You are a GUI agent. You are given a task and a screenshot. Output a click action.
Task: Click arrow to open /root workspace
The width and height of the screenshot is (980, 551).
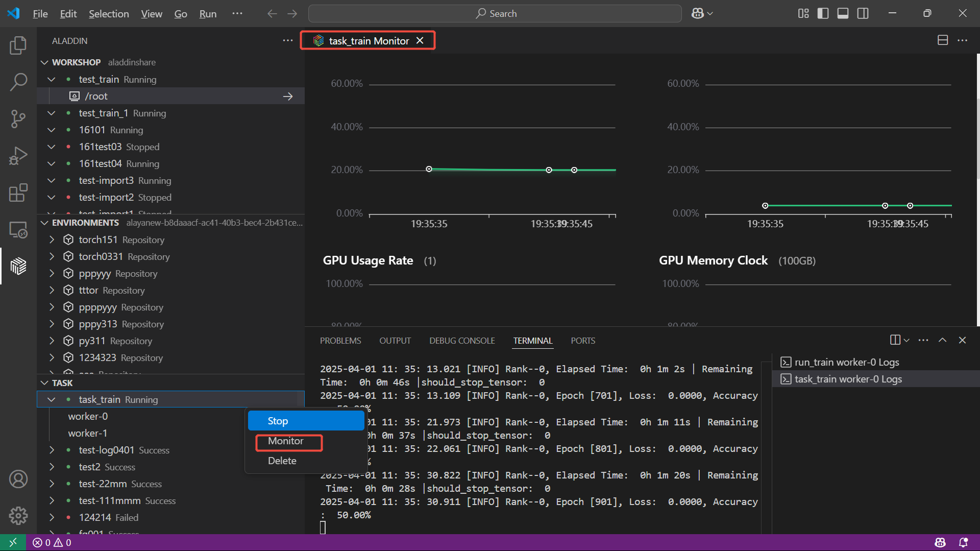click(x=288, y=96)
